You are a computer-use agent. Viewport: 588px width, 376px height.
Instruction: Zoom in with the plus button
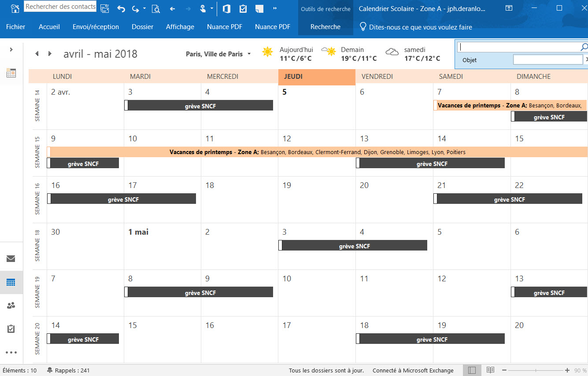tap(567, 370)
